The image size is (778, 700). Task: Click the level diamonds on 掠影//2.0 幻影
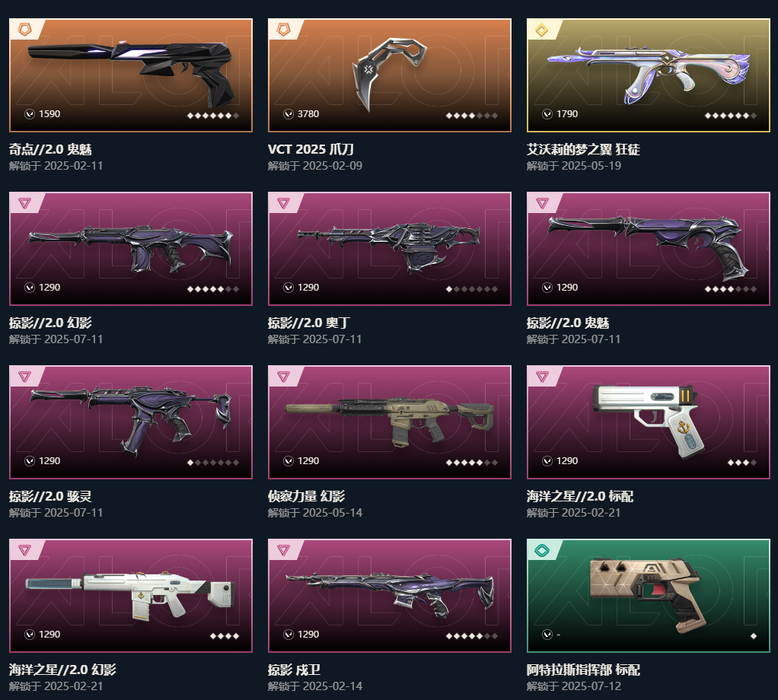tap(213, 289)
